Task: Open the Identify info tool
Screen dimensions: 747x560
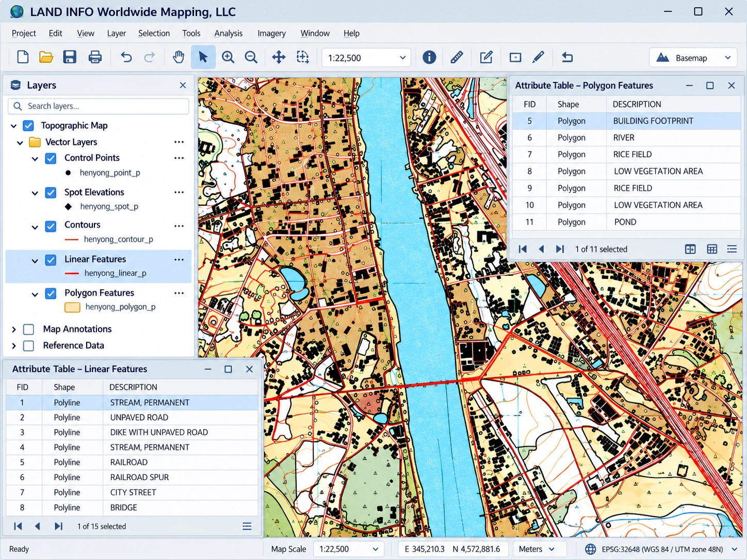Action: click(429, 57)
